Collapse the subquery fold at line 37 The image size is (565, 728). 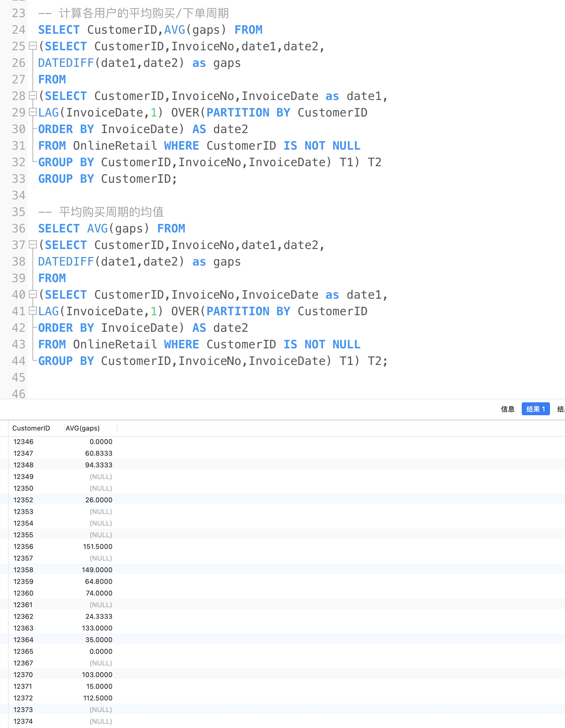pyautogui.click(x=33, y=245)
